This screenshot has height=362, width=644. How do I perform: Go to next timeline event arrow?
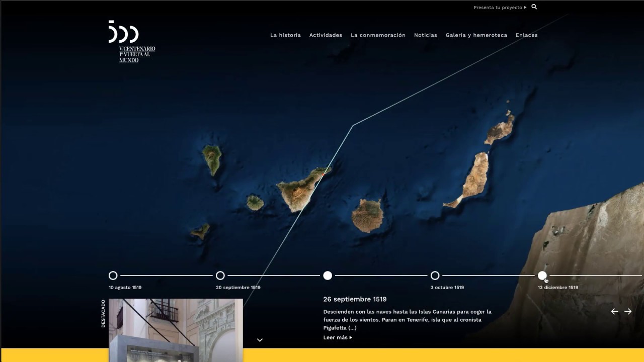pyautogui.click(x=628, y=311)
